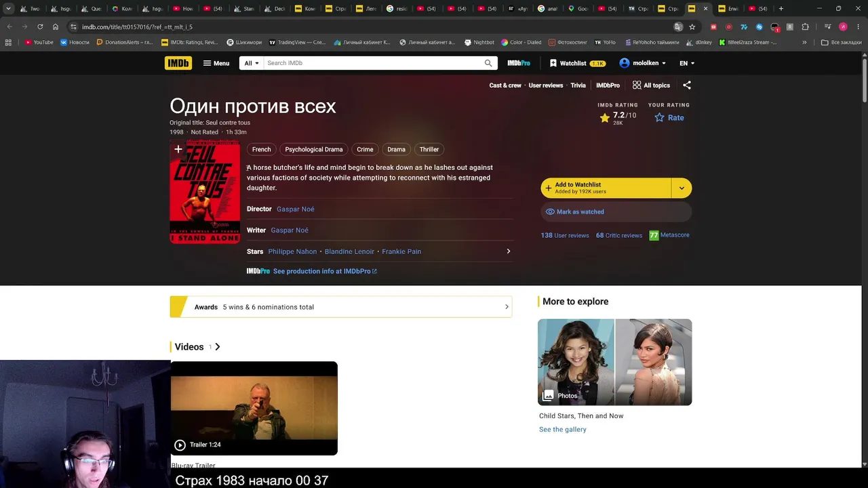
Task: Click the browser address bar URL
Action: click(x=138, y=27)
